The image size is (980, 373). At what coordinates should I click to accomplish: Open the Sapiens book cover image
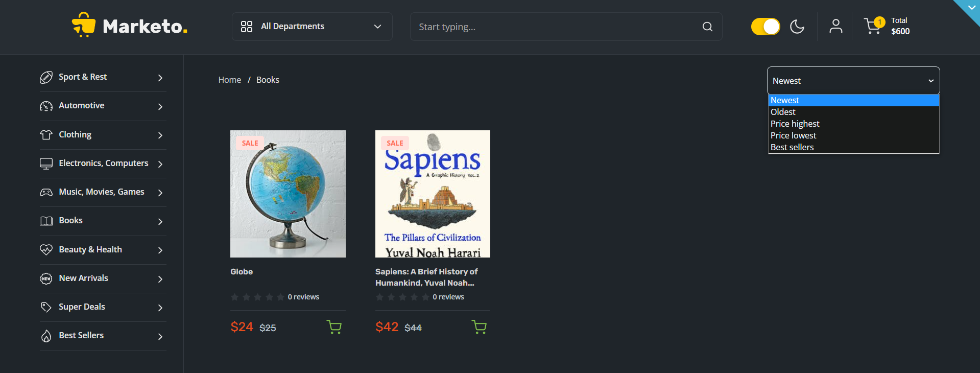coord(433,194)
